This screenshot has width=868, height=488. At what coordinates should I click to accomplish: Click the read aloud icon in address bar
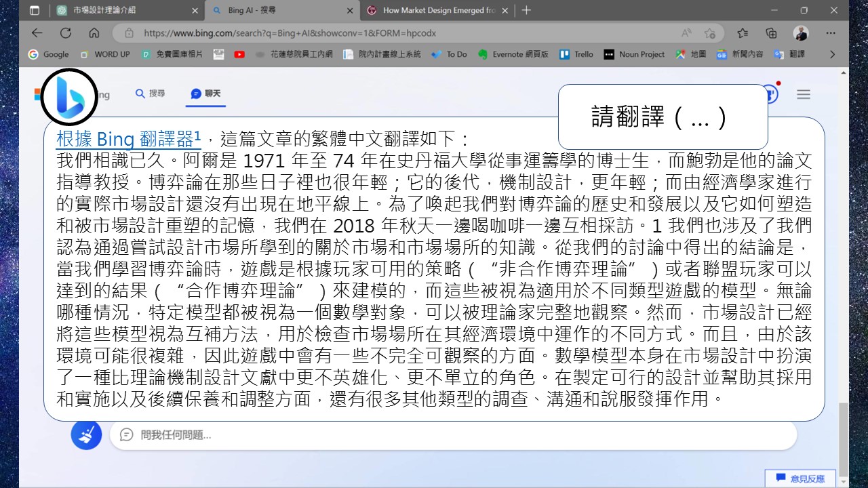[687, 33]
